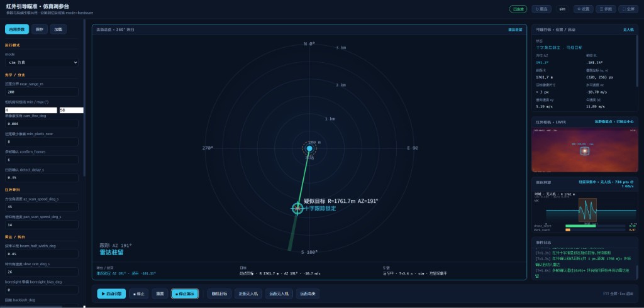Click the event log scrollbar

pyautogui.click(x=637, y=271)
